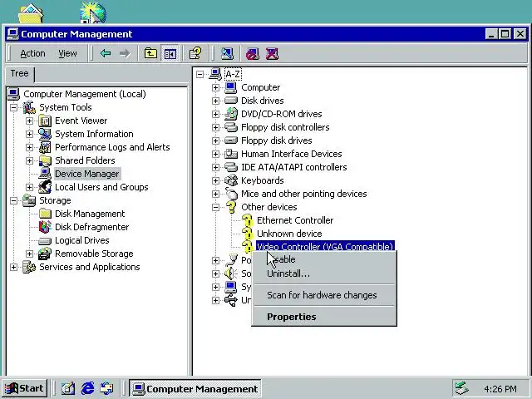
Task: Expand the Removable Storage node
Action: tap(29, 254)
